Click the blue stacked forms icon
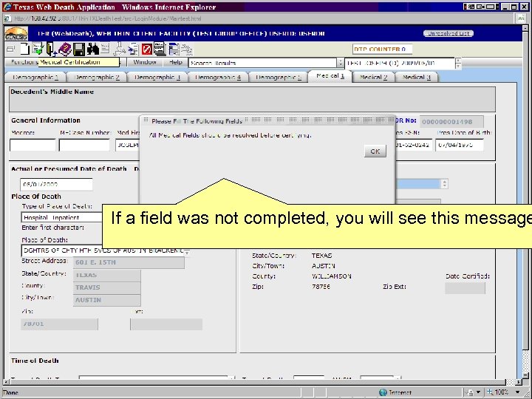 [174, 50]
